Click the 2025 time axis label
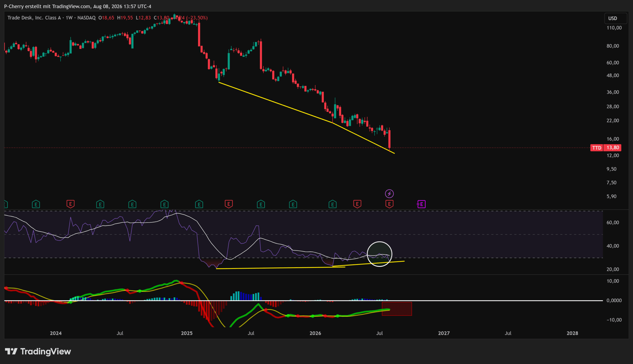Viewport: 633px width, 364px height. [x=187, y=333]
